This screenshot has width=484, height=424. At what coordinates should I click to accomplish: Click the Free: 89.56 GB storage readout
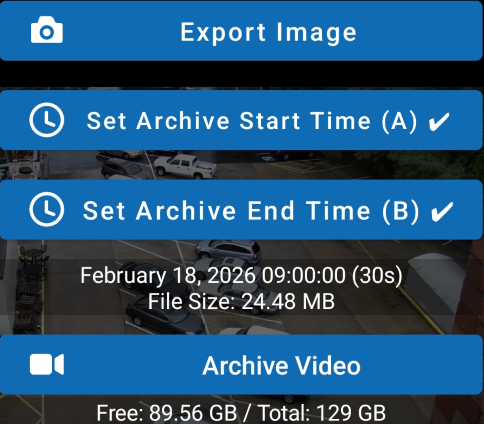coord(167,413)
